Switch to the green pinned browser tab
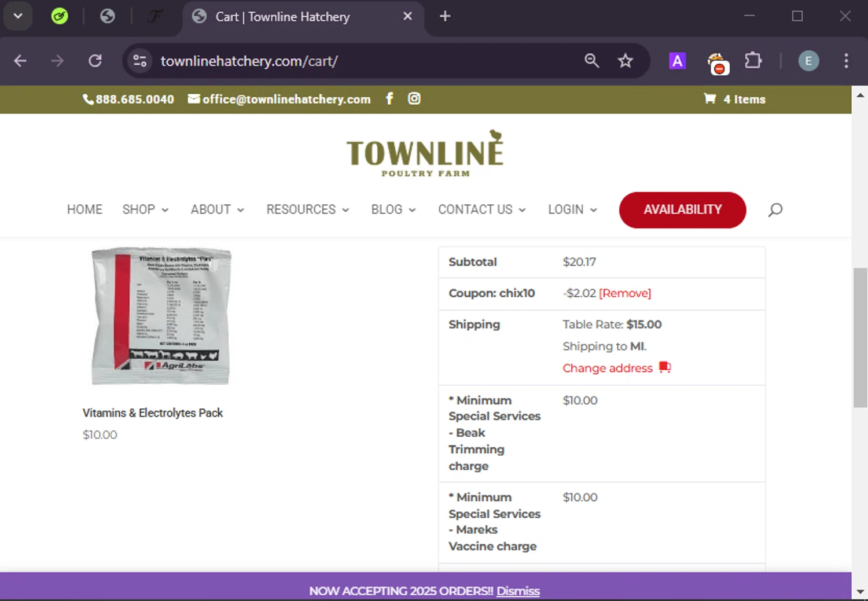 [60, 16]
